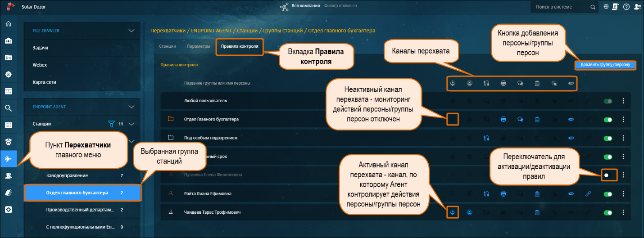
Task: Open more options for Любой пользователь row
Action: tap(623, 101)
